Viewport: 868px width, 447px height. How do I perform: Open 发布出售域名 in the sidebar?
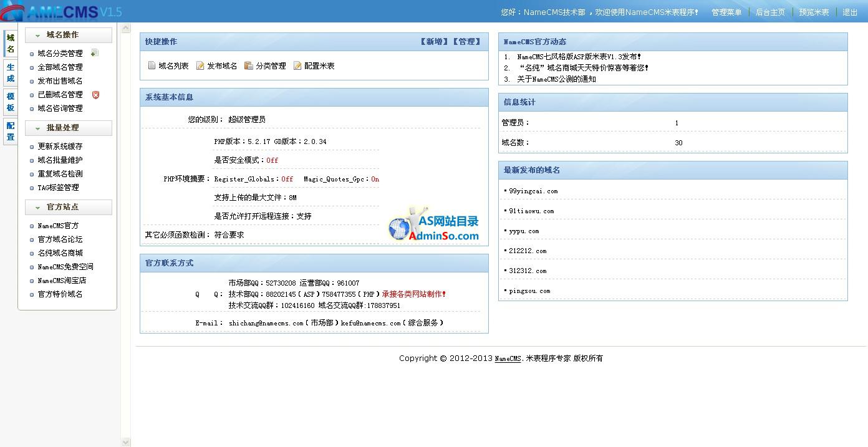[60, 81]
